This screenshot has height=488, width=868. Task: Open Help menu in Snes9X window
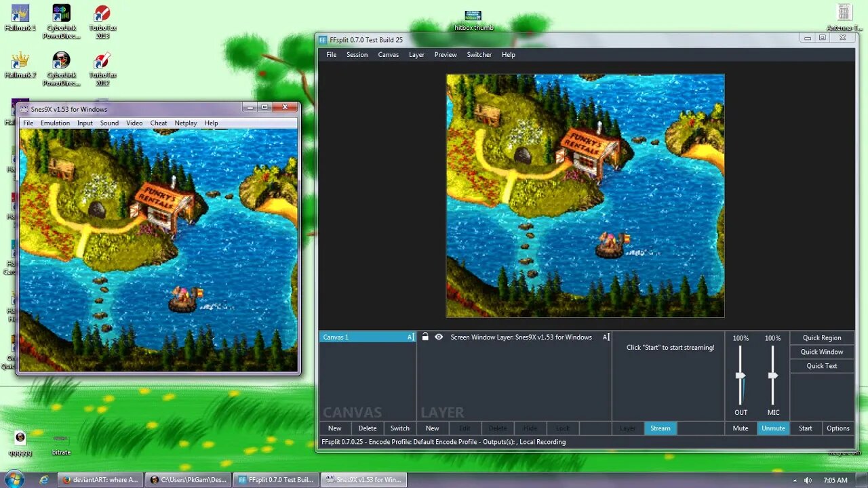(212, 123)
